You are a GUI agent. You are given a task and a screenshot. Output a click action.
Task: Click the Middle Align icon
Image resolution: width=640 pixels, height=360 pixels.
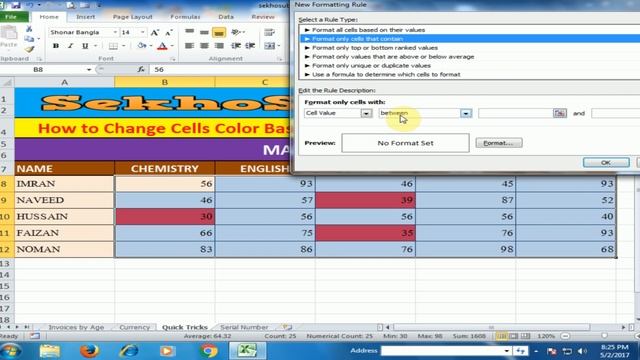pyautogui.click(x=204, y=32)
